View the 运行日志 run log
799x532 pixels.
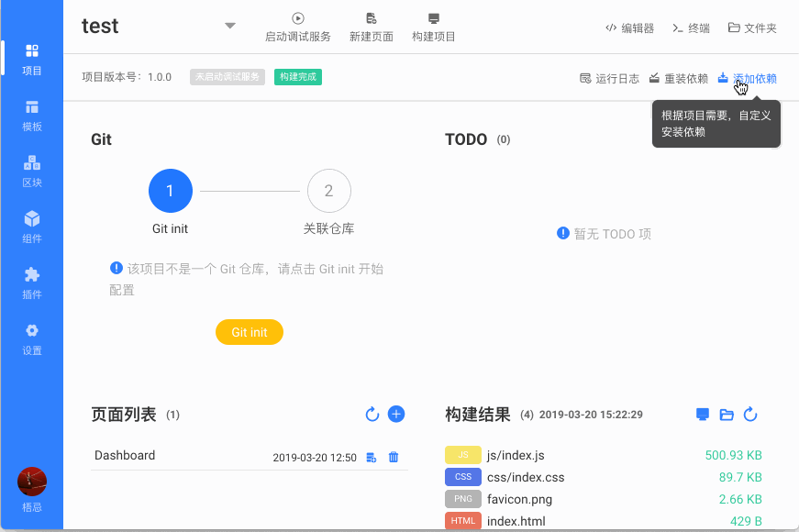pos(609,79)
